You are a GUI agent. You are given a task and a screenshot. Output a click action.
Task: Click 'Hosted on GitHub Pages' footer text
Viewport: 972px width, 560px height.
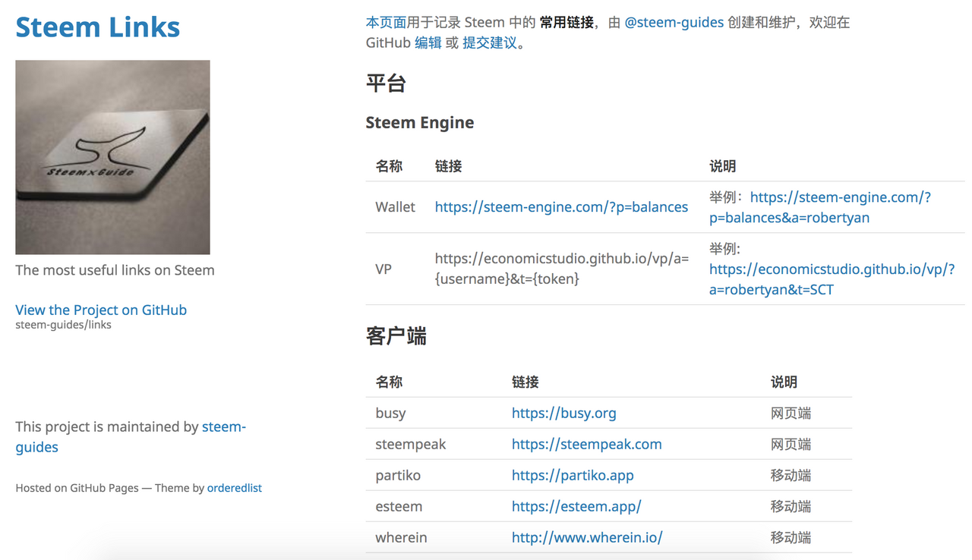[x=77, y=488]
